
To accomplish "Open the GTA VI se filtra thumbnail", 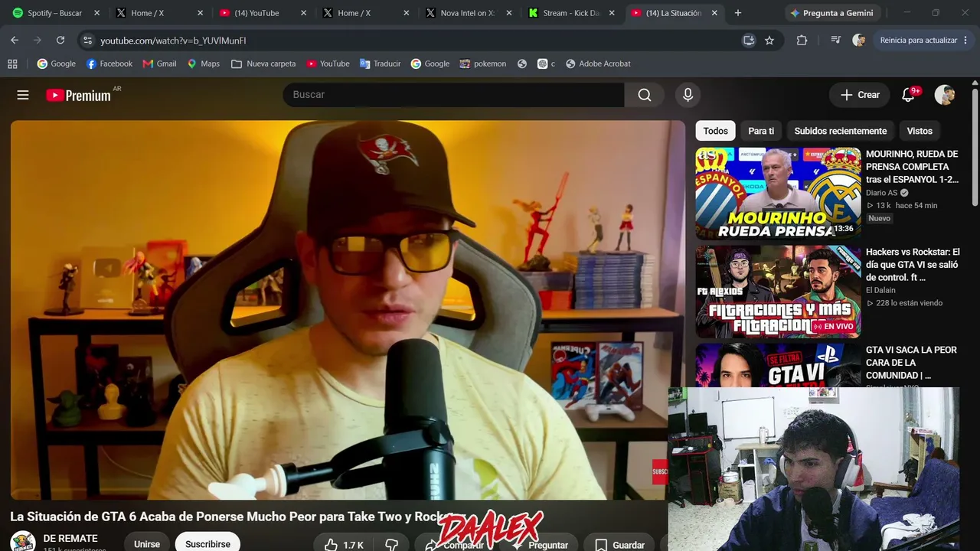I will (778, 366).
